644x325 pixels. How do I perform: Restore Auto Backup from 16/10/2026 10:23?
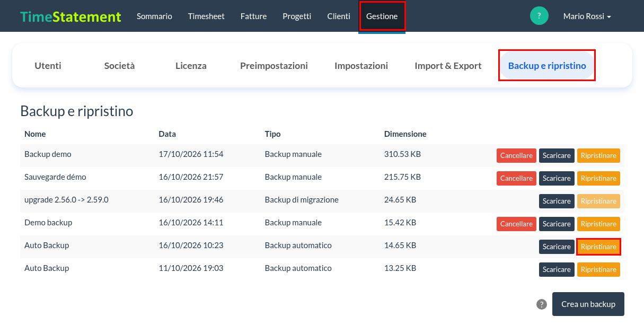[x=598, y=247]
